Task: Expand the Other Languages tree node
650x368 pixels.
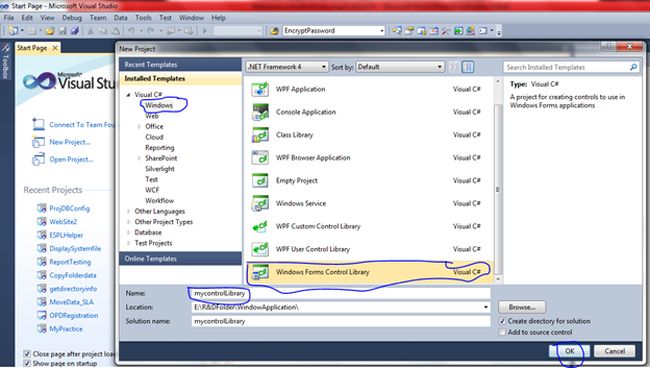Action: (x=128, y=211)
